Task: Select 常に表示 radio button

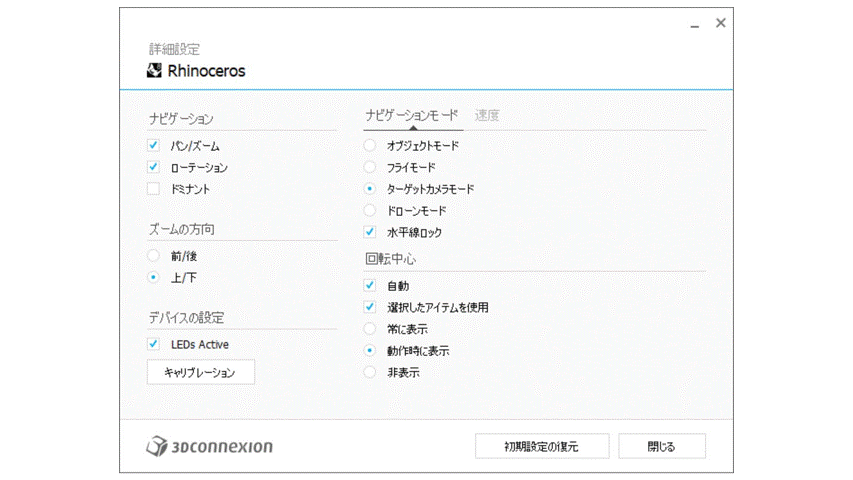Action: 370,329
